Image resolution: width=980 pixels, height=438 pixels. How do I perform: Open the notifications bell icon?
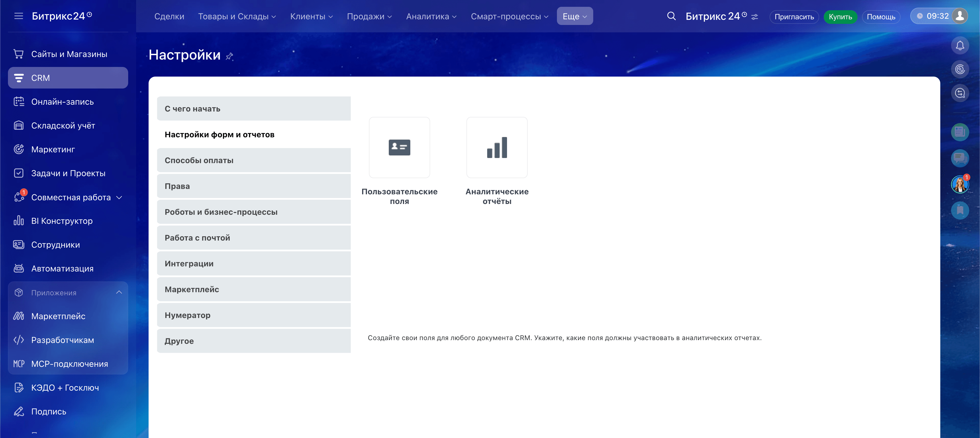960,45
